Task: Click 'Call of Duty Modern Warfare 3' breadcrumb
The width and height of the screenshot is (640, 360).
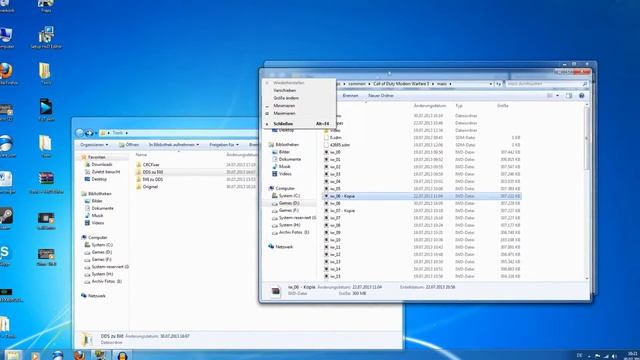Action: (x=401, y=84)
